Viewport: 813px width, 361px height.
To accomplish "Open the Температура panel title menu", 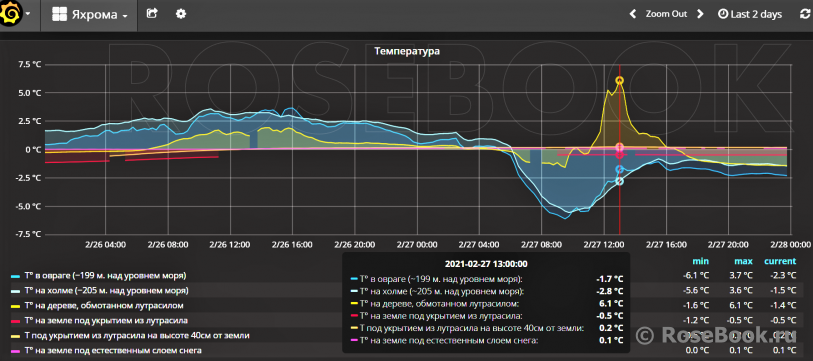I will coord(407,51).
